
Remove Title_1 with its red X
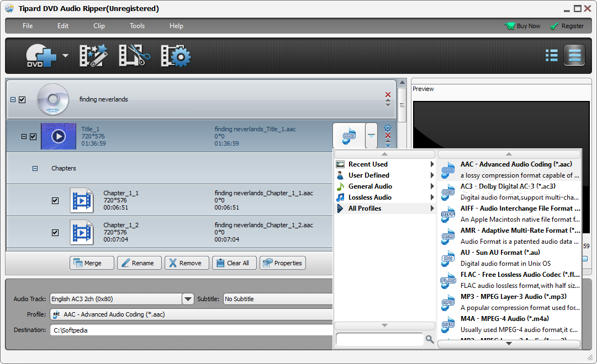388,136
